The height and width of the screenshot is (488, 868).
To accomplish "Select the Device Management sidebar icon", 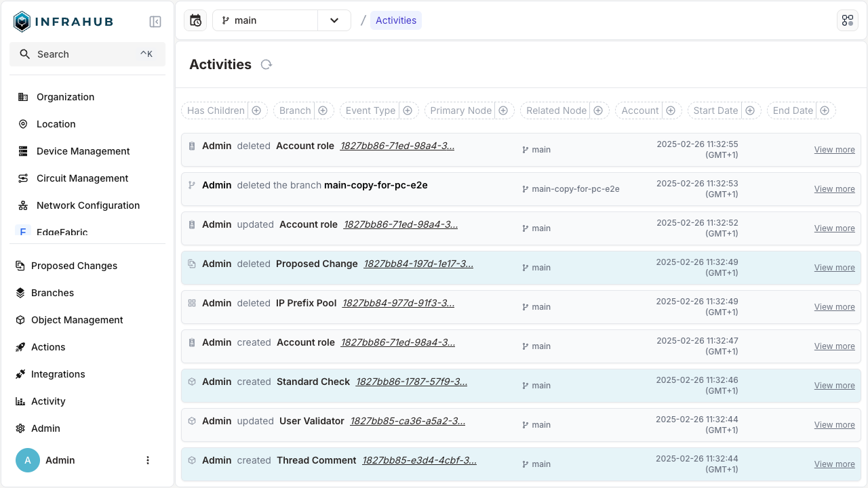I will coord(22,151).
